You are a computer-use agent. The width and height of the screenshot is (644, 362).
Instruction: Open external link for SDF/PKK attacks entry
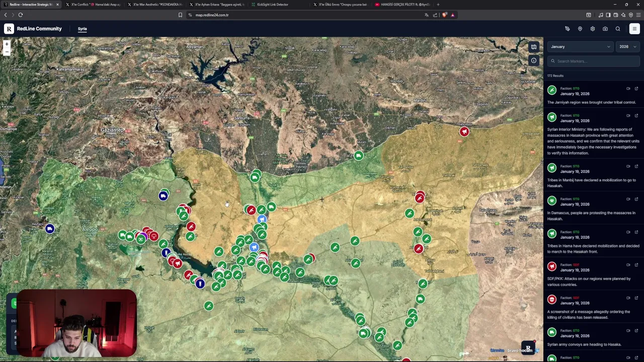(x=636, y=265)
